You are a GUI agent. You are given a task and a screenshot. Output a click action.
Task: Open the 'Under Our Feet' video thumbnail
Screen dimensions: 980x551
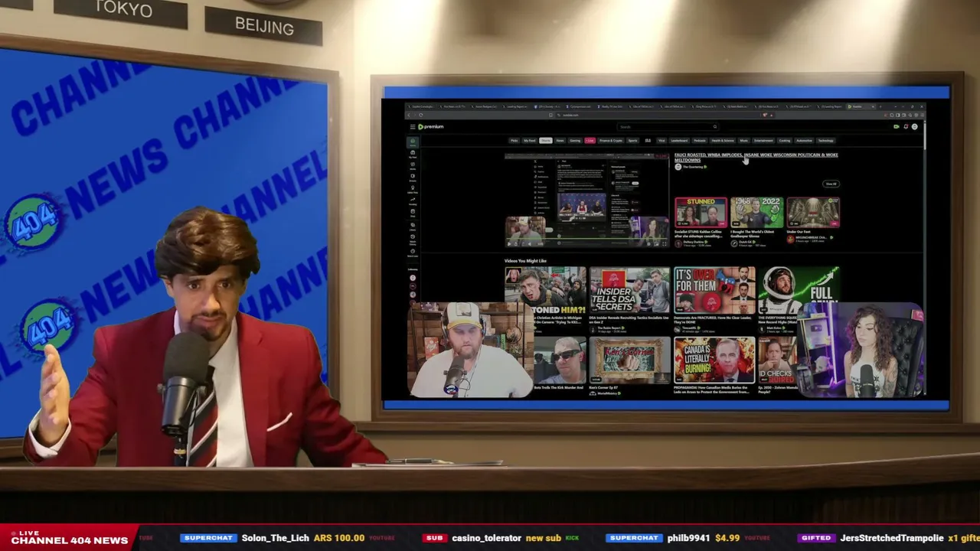(813, 212)
